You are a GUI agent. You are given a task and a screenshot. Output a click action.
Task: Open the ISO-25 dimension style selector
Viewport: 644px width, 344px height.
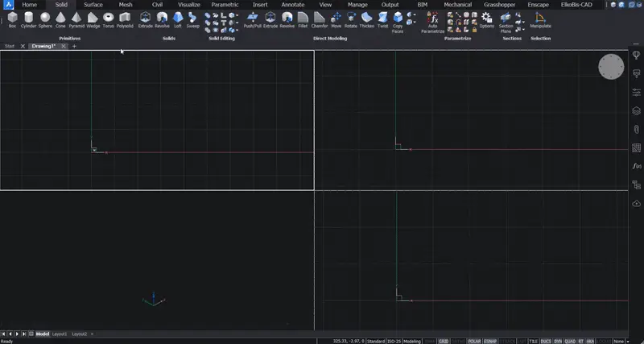[x=394, y=341]
